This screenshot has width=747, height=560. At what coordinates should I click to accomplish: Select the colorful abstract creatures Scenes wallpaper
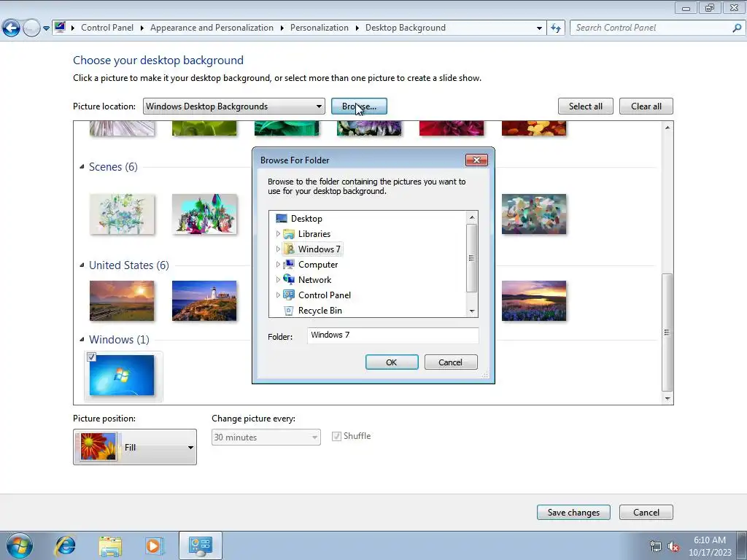pyautogui.click(x=204, y=214)
